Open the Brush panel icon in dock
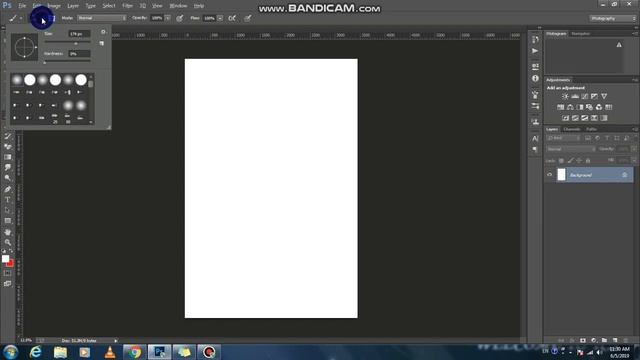 (x=535, y=95)
